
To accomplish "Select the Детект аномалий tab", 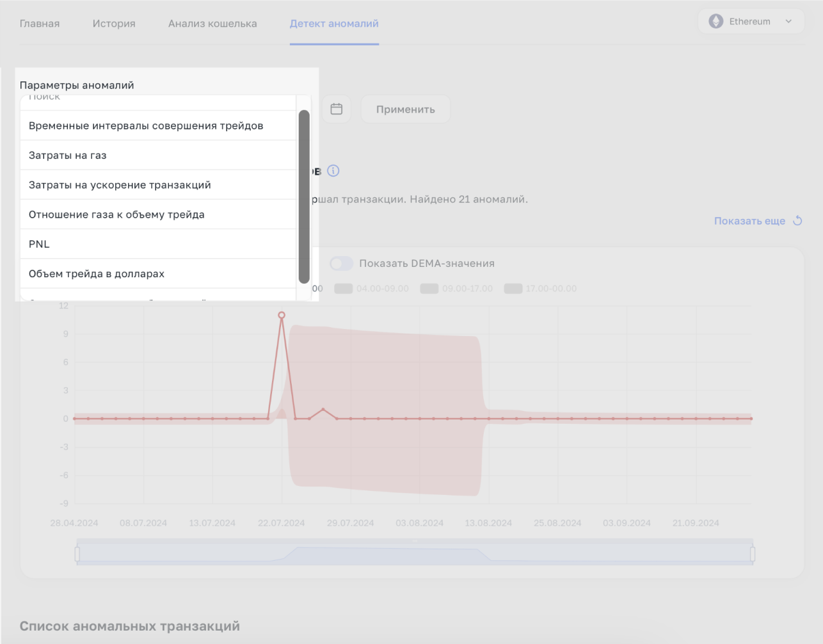I will point(334,24).
